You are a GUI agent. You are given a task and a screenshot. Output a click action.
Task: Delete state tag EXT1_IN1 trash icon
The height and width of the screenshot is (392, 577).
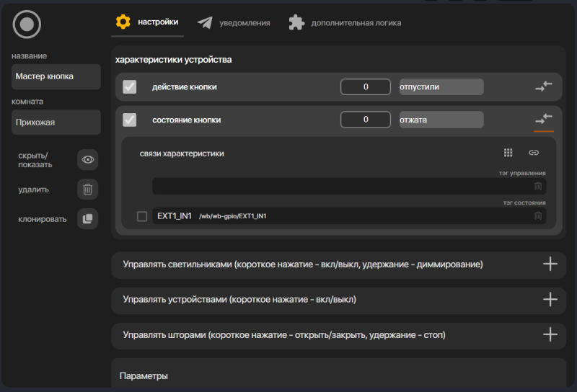(x=538, y=216)
